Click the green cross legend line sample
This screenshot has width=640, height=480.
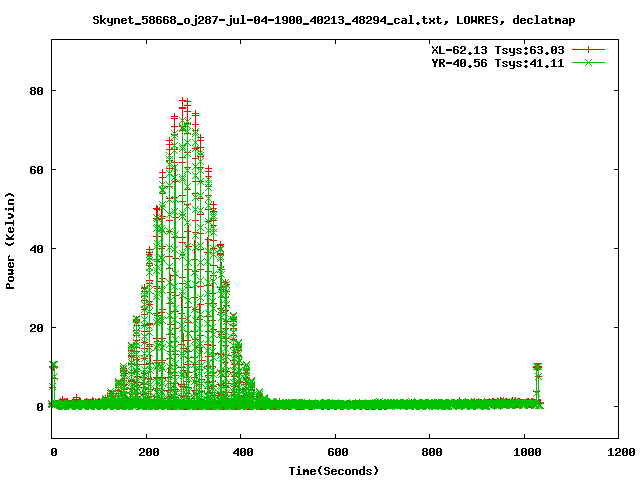coord(588,62)
